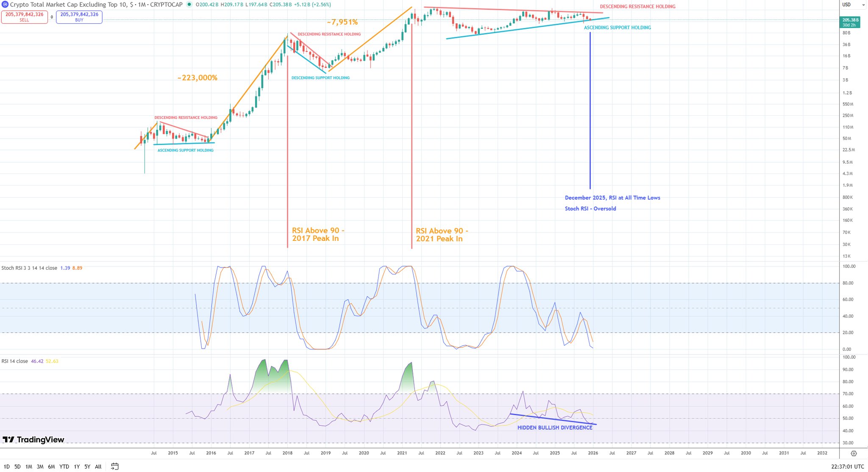
Task: Select the 1D time range
Action: click(6, 466)
